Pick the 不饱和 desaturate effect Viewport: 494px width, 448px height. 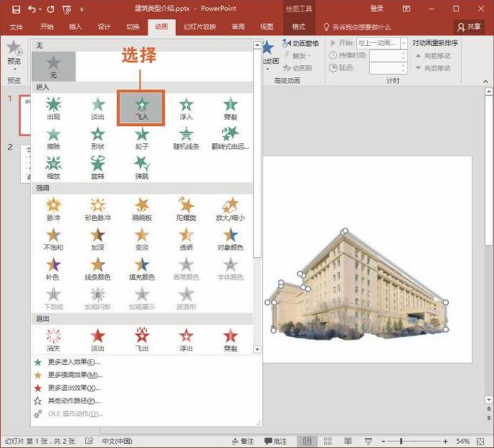53,239
